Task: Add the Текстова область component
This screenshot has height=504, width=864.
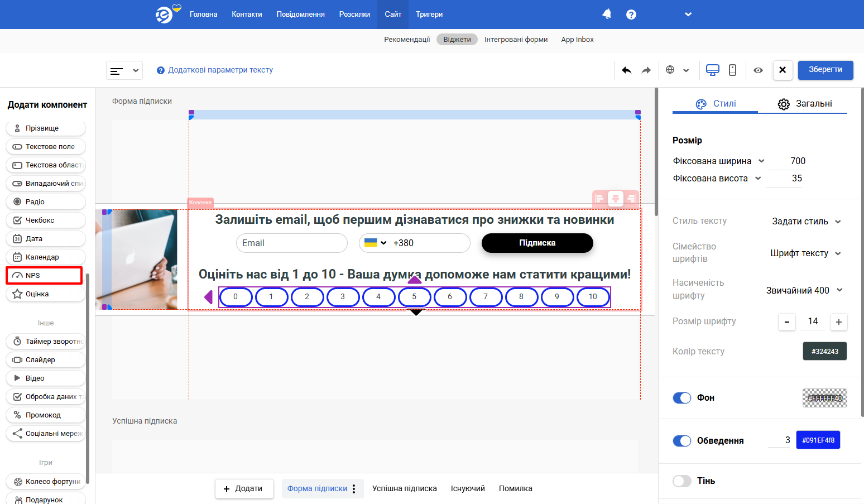Action: pyautogui.click(x=46, y=165)
